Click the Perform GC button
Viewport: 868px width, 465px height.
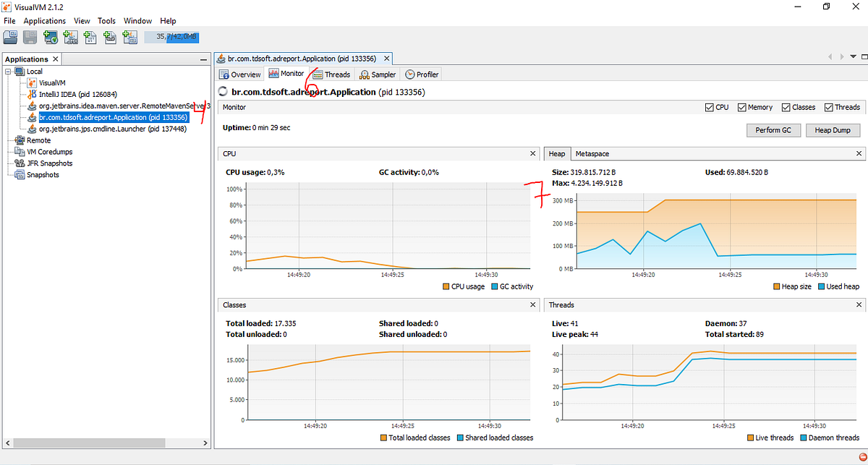tap(773, 130)
